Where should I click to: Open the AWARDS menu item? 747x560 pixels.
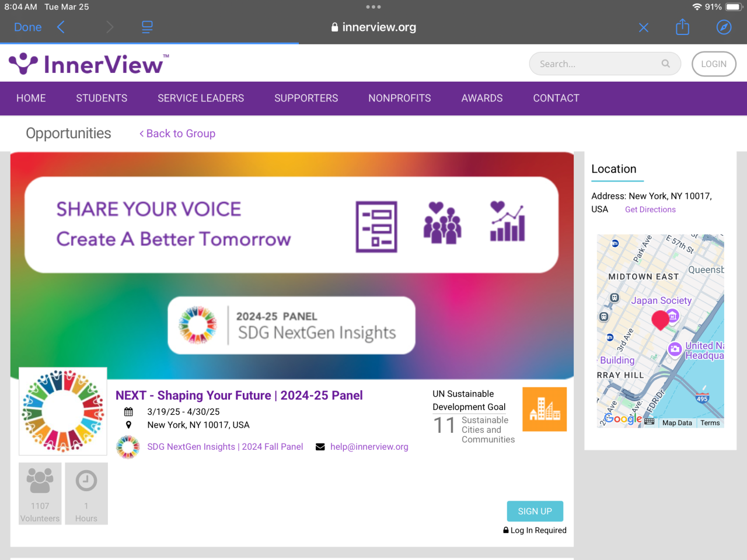click(482, 98)
